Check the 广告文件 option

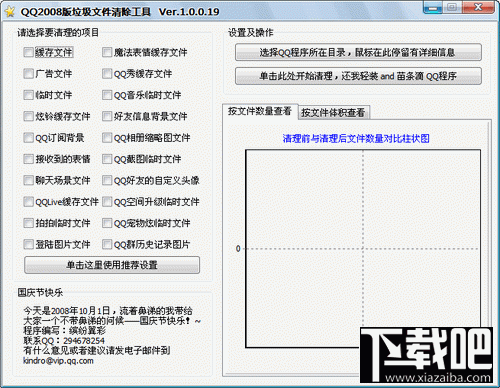coord(29,74)
